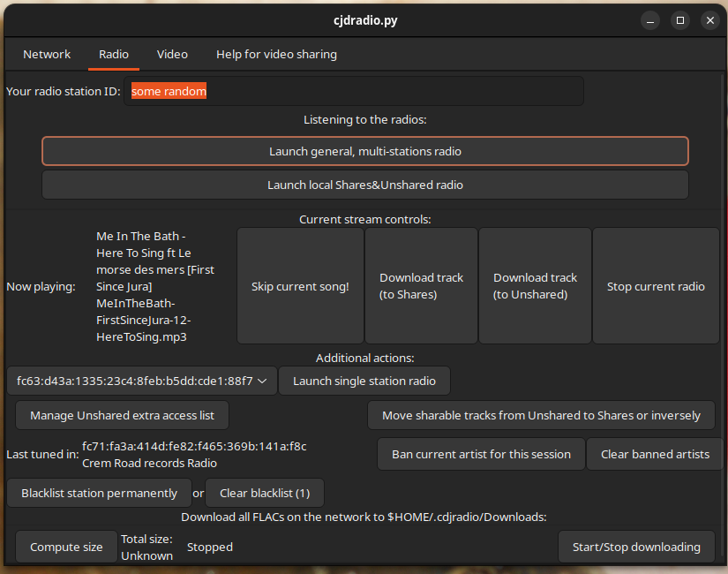Open the Video tab
The height and width of the screenshot is (574, 728).
coord(172,54)
